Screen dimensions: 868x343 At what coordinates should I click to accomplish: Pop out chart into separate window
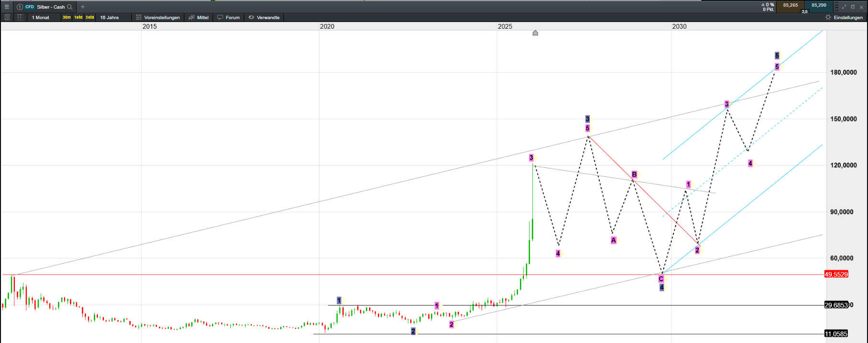[x=853, y=7]
